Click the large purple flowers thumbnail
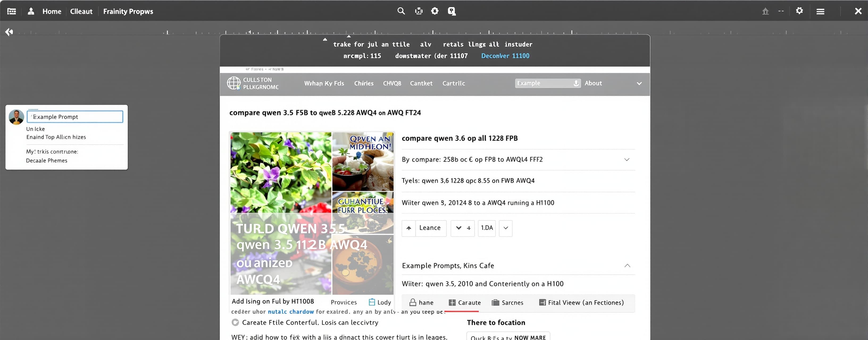Screen dimensions: 868x340 tap(281, 172)
